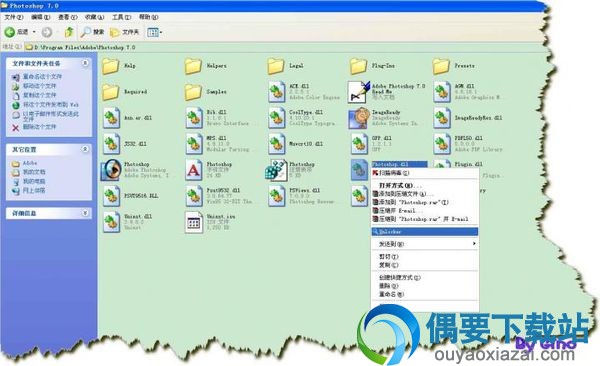The image size is (600, 366).
Task: Select the PDFL50.dll file icon
Action: (442, 144)
